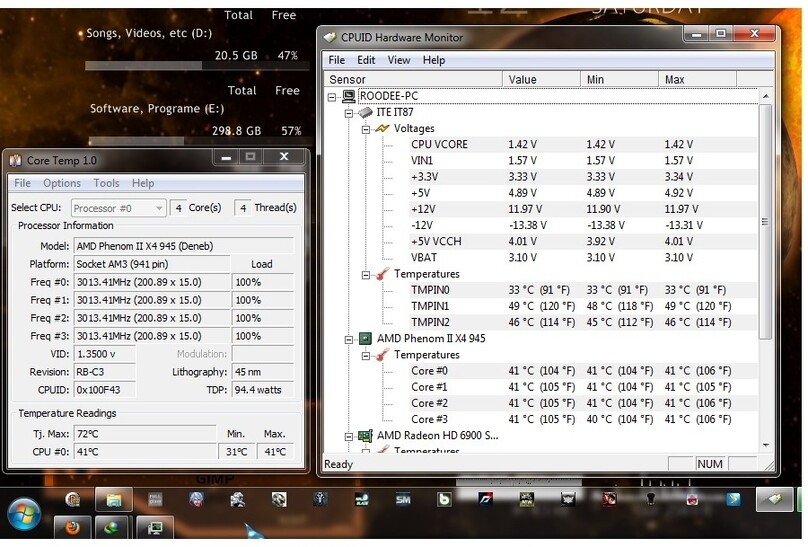Click the CPUID Hardware Monitor title icon

point(330,38)
